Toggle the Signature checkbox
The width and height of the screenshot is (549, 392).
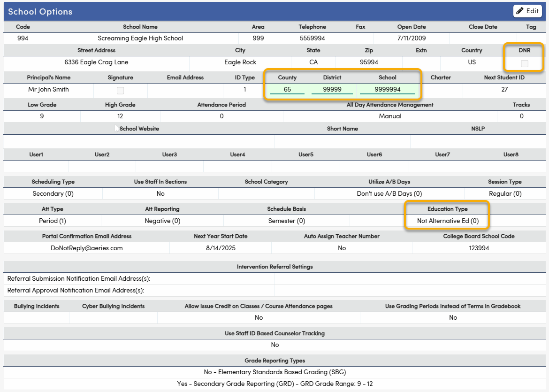pyautogui.click(x=120, y=91)
